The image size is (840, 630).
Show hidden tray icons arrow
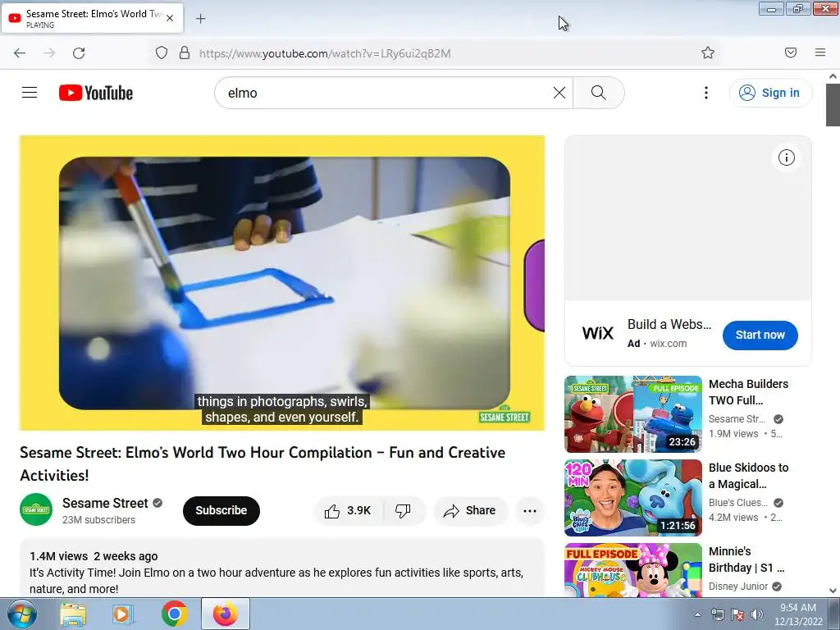click(697, 614)
